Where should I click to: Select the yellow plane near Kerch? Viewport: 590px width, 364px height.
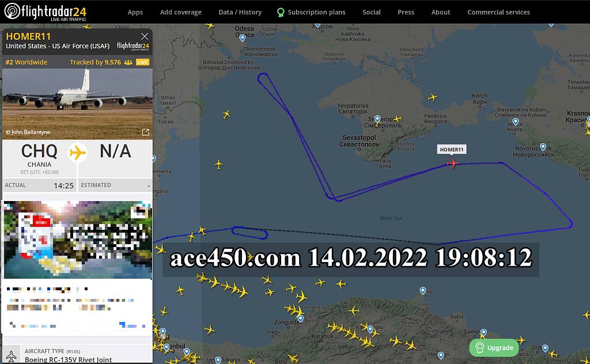[x=432, y=97]
